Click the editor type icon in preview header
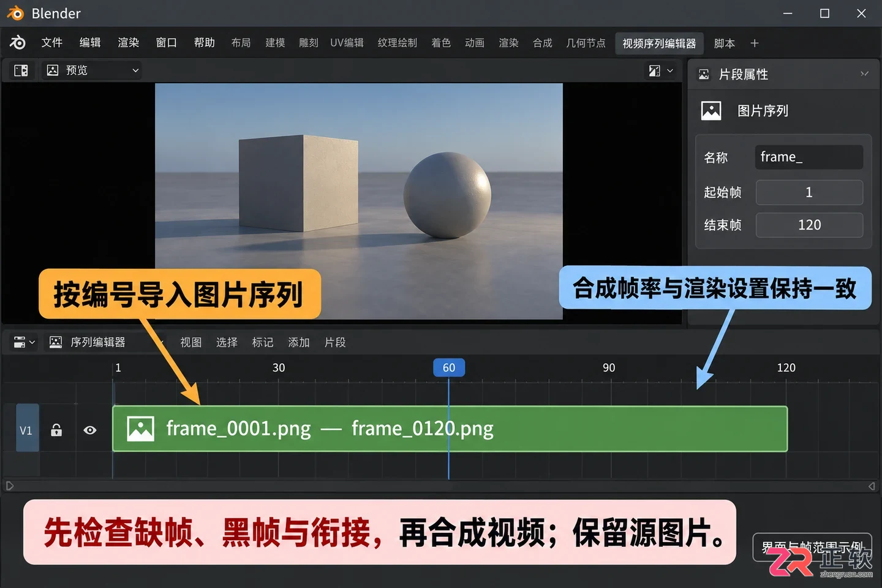882x588 pixels. (21, 70)
